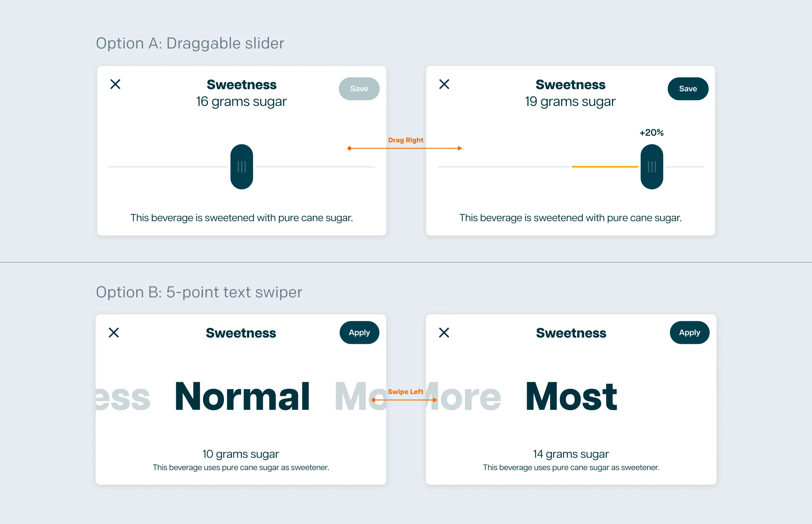The width and height of the screenshot is (812, 524).
Task: Tap the faded "ess" option beside Normal
Action: tap(123, 398)
